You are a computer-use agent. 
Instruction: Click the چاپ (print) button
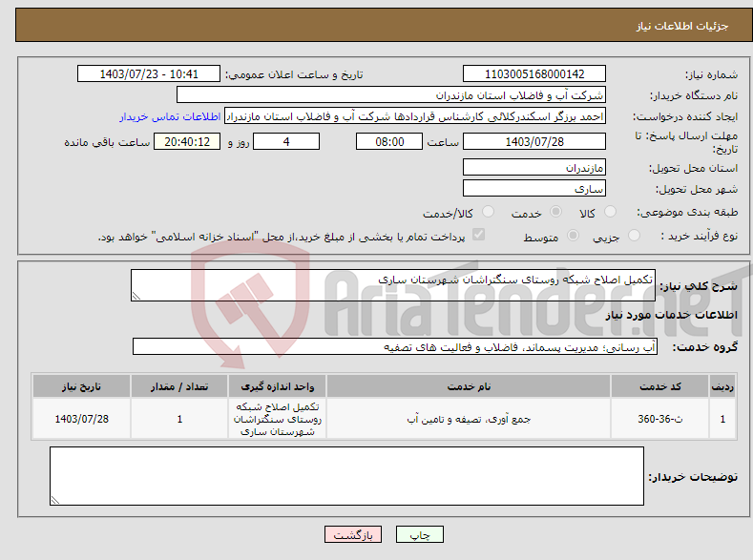pyautogui.click(x=419, y=534)
